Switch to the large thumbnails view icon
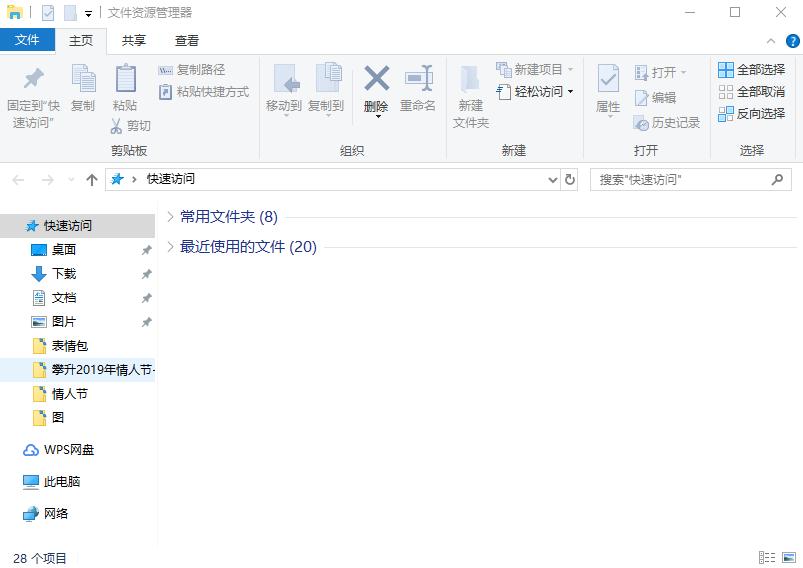803x568 pixels. coord(789,557)
